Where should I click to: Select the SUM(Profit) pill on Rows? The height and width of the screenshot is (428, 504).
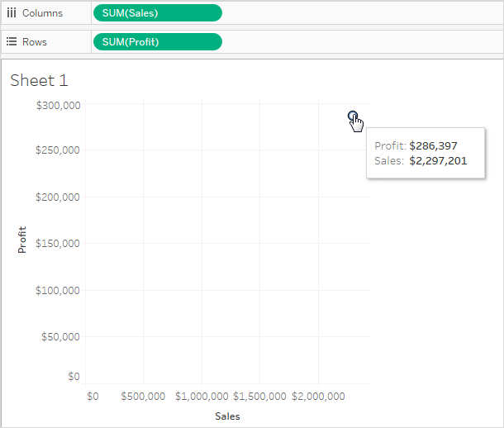pos(158,42)
